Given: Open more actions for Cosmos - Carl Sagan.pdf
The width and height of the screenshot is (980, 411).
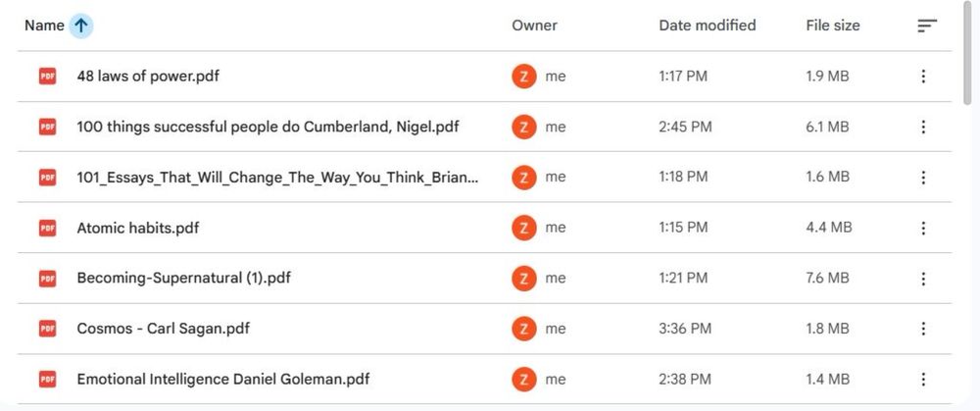Looking at the screenshot, I should (923, 329).
